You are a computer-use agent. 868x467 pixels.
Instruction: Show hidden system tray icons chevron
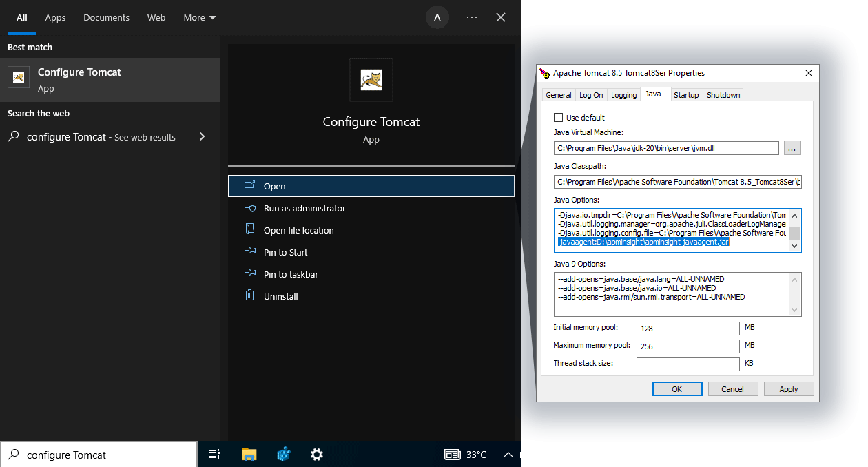tap(508, 455)
